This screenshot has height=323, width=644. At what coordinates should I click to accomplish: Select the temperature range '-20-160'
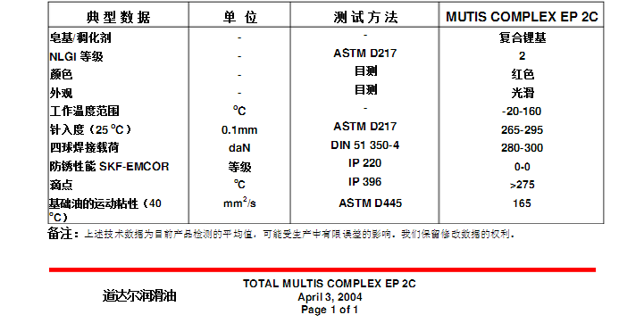522,112
